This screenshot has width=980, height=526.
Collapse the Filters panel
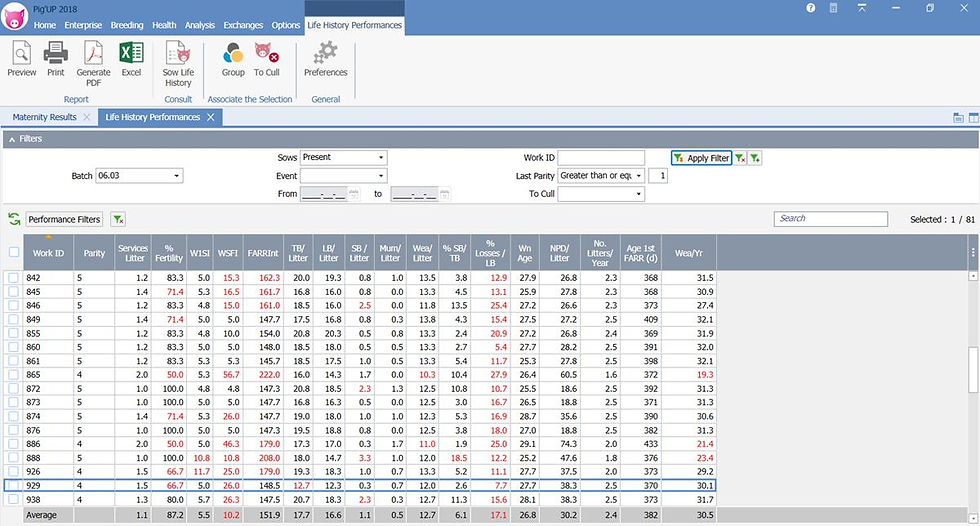[x=12, y=139]
